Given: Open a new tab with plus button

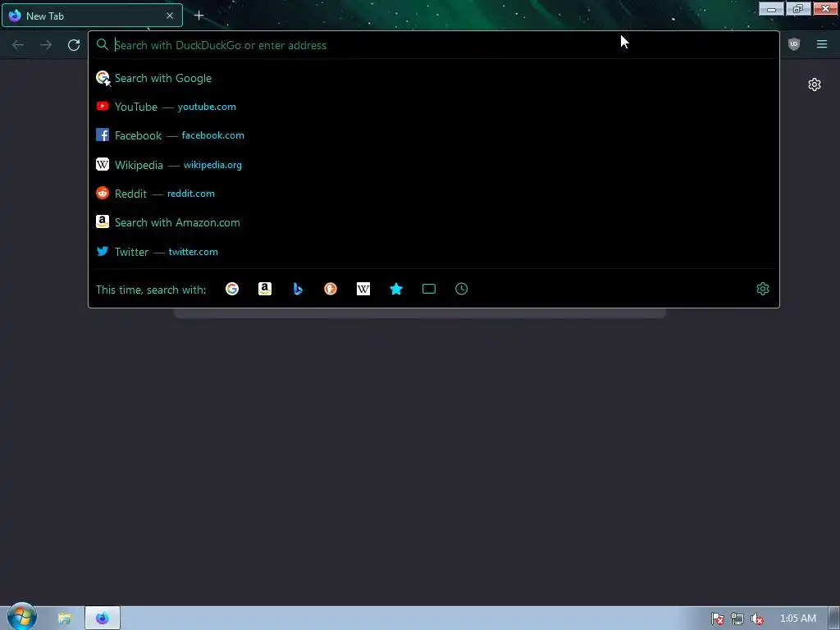Looking at the screenshot, I should point(199,16).
